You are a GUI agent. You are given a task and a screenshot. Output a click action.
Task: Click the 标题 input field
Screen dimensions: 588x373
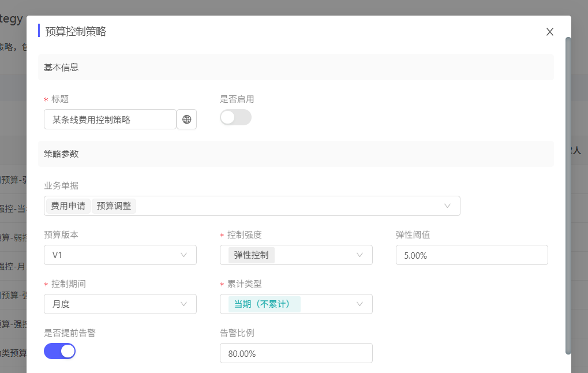(x=110, y=120)
